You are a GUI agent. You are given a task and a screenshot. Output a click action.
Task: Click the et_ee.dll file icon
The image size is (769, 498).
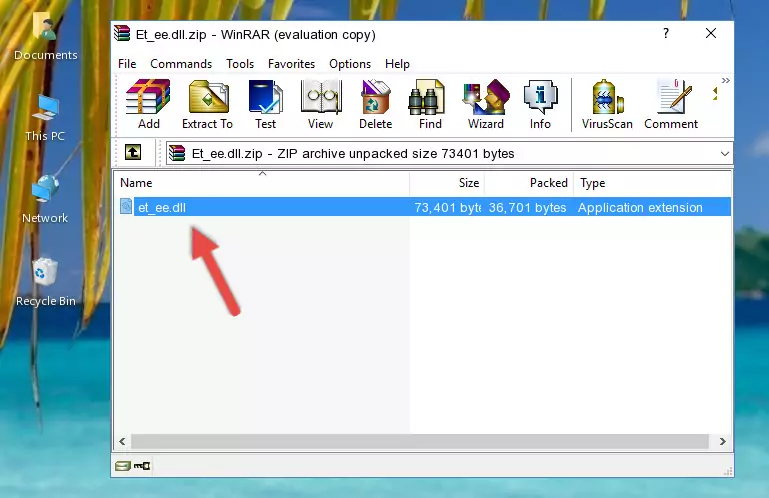pos(126,207)
